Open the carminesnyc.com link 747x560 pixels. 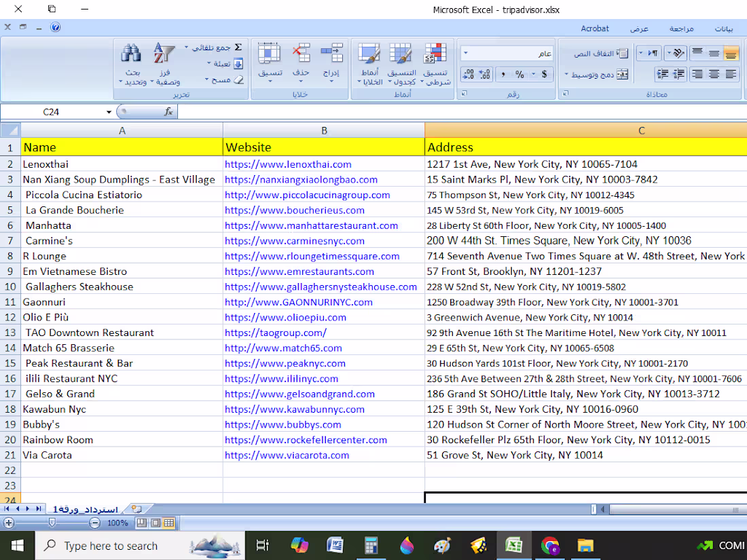tap(295, 241)
